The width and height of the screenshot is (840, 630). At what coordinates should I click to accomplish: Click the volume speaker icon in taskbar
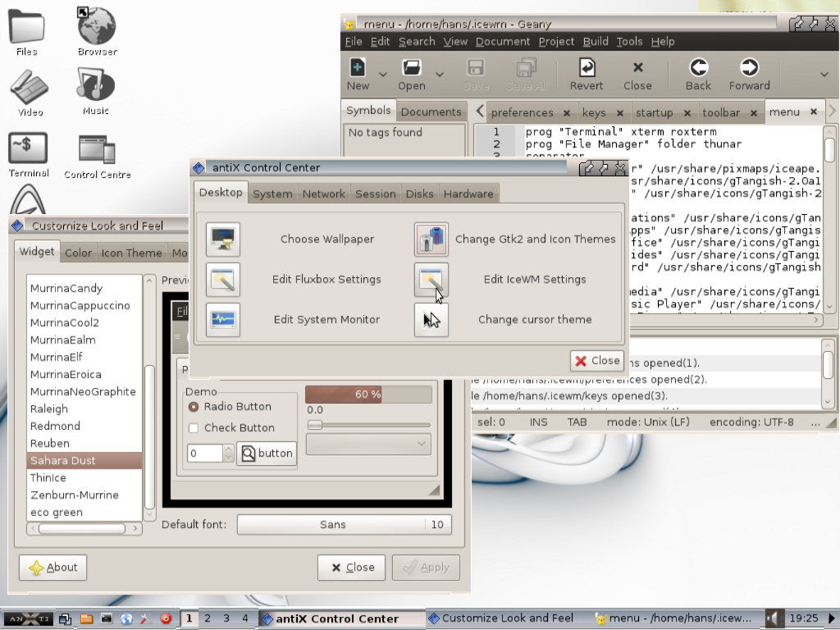(x=772, y=619)
